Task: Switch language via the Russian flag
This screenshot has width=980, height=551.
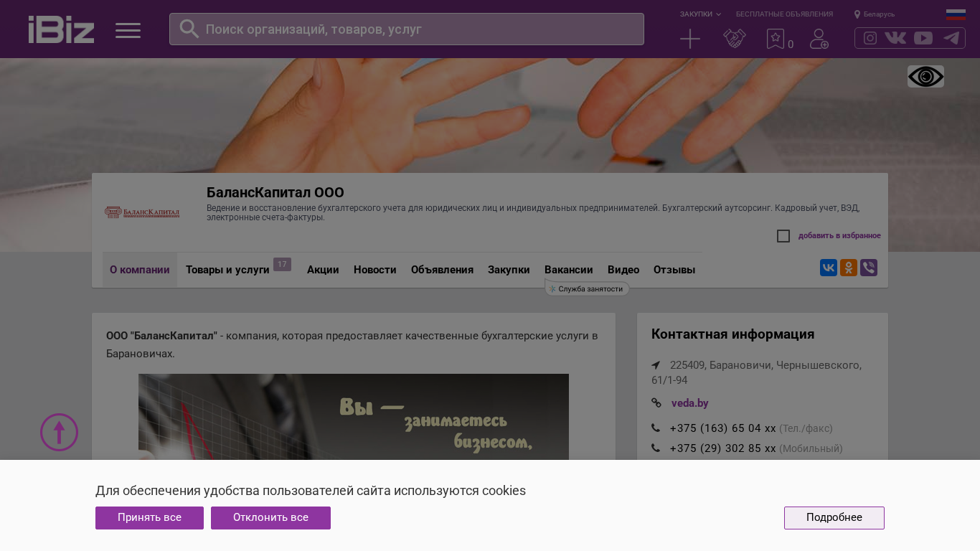Action: click(x=956, y=14)
